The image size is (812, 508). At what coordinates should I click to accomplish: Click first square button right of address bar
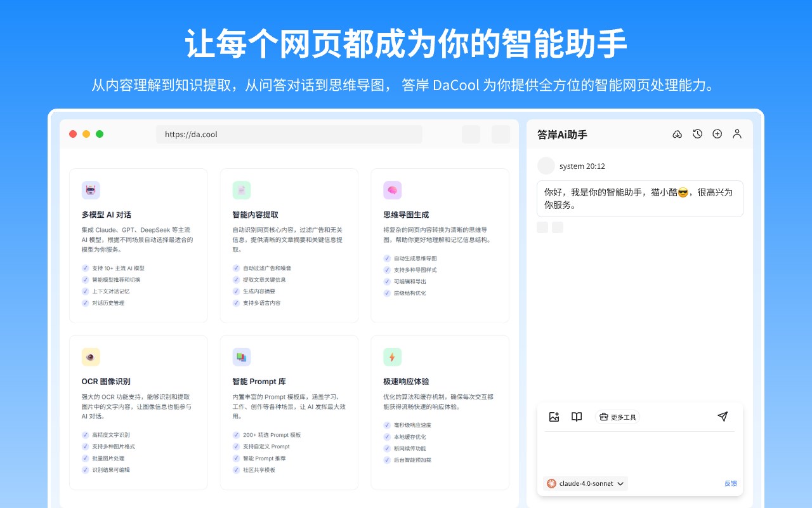pos(471,134)
